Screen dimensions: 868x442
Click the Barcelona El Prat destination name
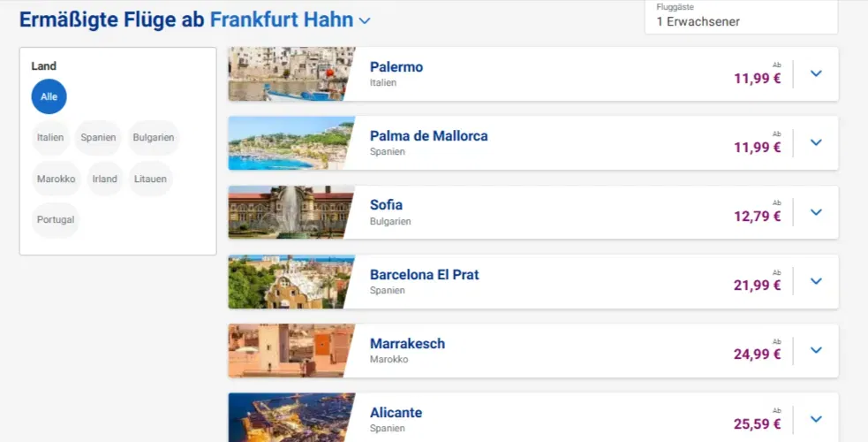pyautogui.click(x=424, y=275)
